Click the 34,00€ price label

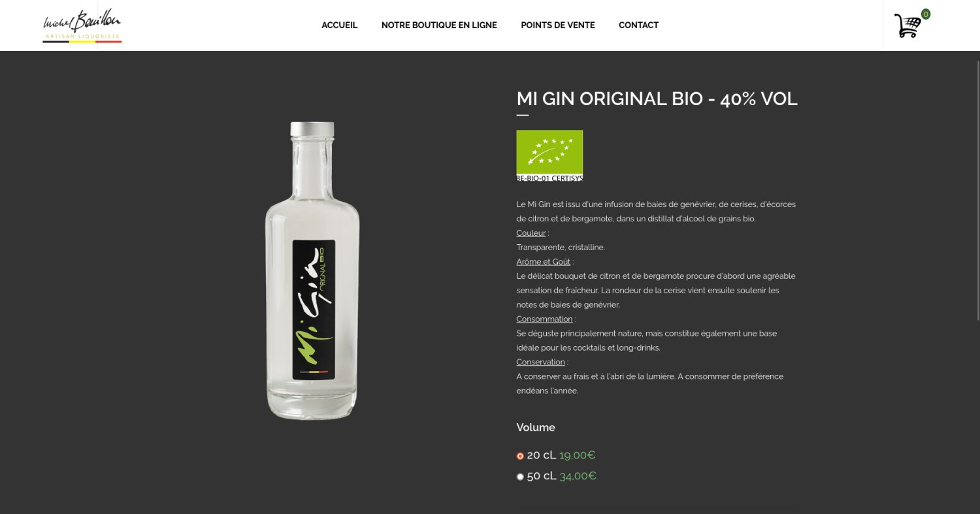click(x=578, y=476)
